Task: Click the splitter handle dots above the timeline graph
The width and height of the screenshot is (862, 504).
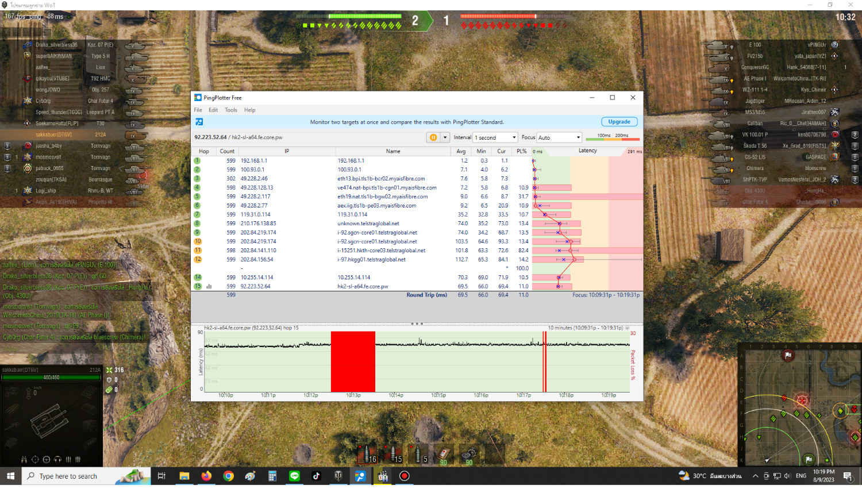Action: [x=417, y=324]
